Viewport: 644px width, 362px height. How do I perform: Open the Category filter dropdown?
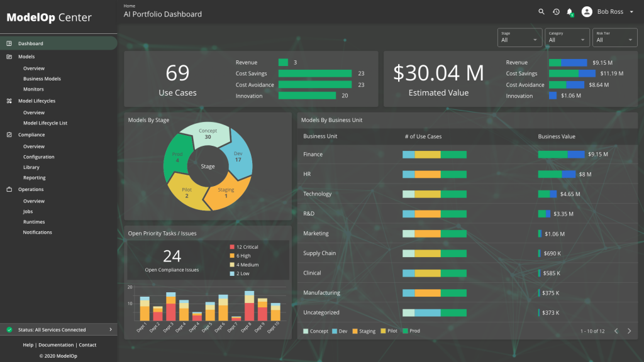pyautogui.click(x=567, y=38)
